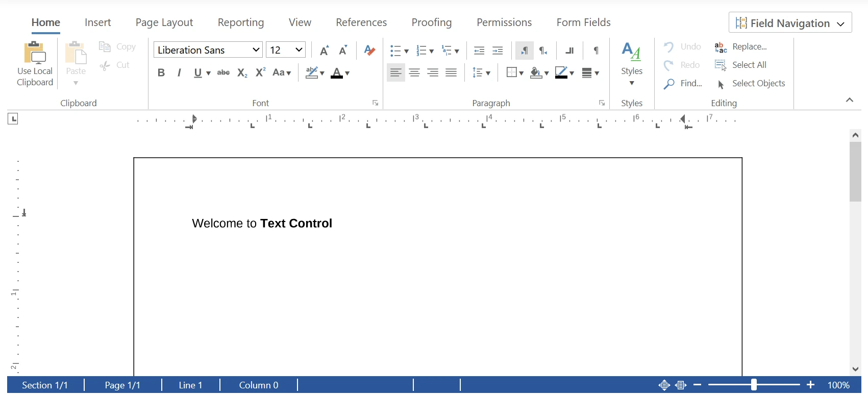The image size is (868, 395).
Task: Open Permissions tab
Action: (504, 22)
